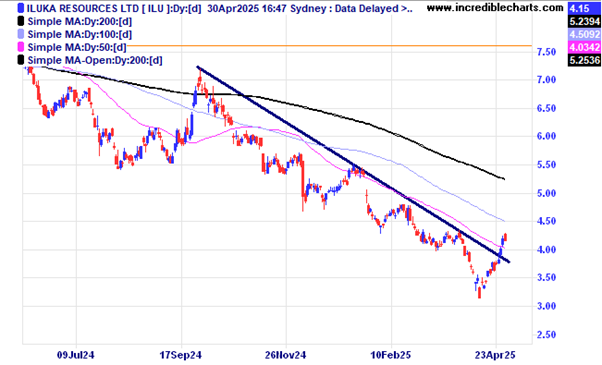Click the 4.50 price axis label
This screenshot has width=602, height=365.
[x=546, y=221]
